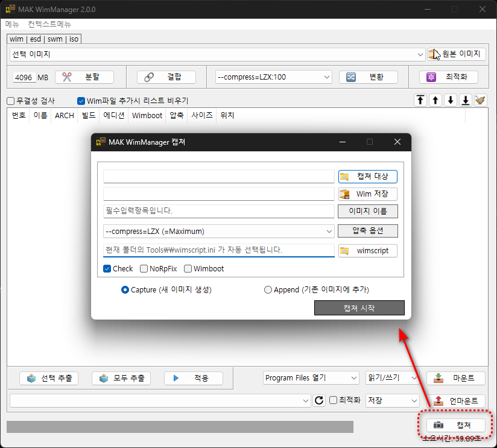Click the 적용 apply play-arrow button
The height and width of the screenshot is (448, 497).
pos(194,378)
